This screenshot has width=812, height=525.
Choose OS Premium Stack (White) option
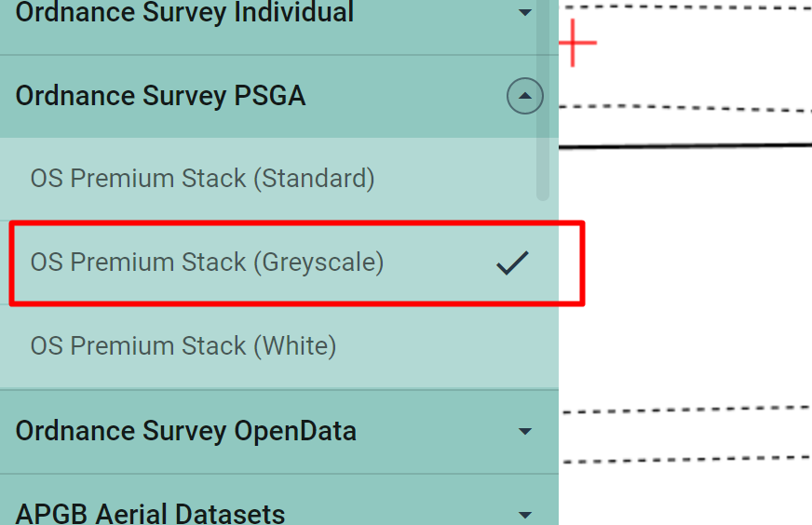pos(183,346)
